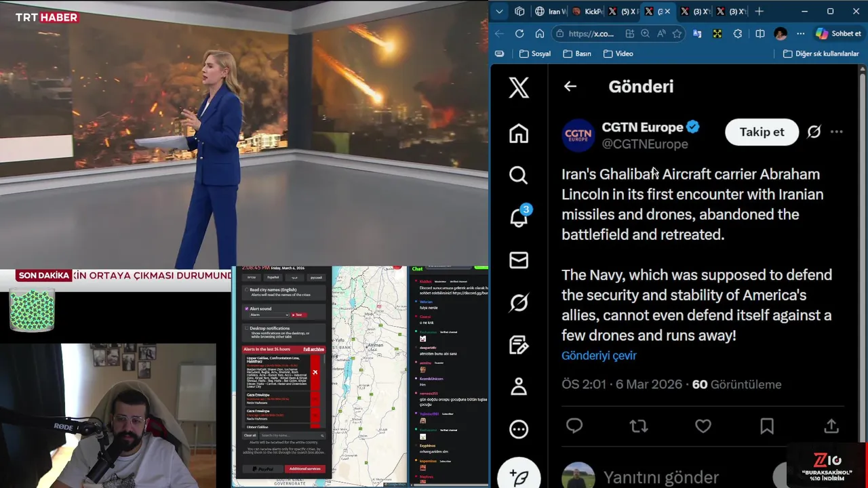Open Edge settings and more menu
868x488 pixels.
[801, 33]
